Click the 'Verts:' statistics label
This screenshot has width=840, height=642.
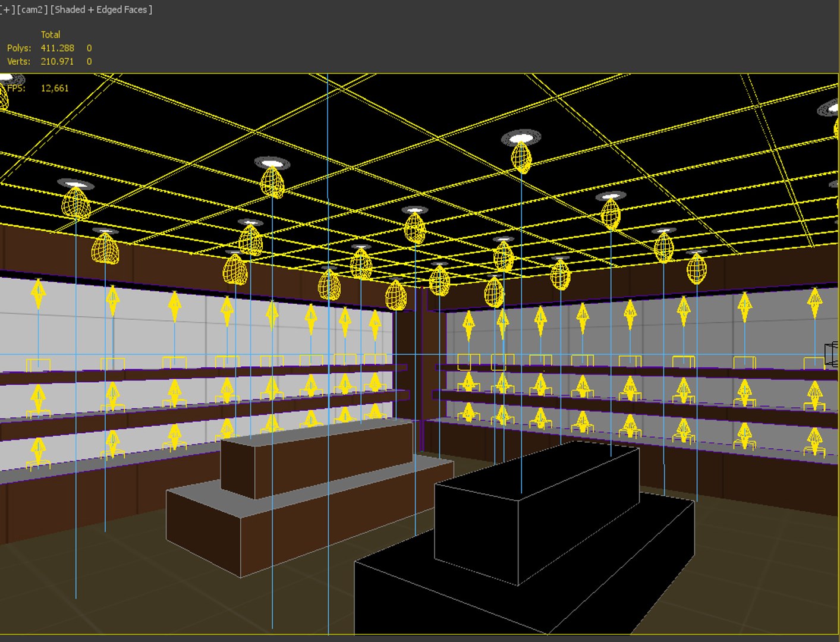coord(19,61)
